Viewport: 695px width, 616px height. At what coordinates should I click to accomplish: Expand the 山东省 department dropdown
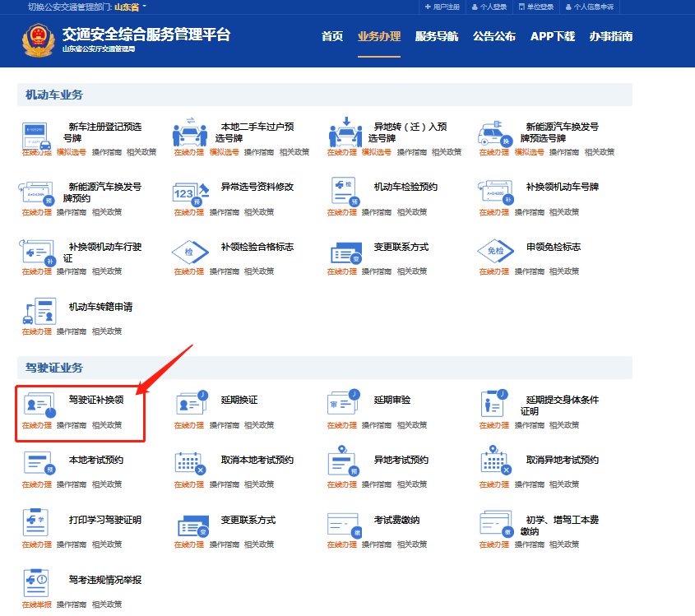click(x=129, y=7)
